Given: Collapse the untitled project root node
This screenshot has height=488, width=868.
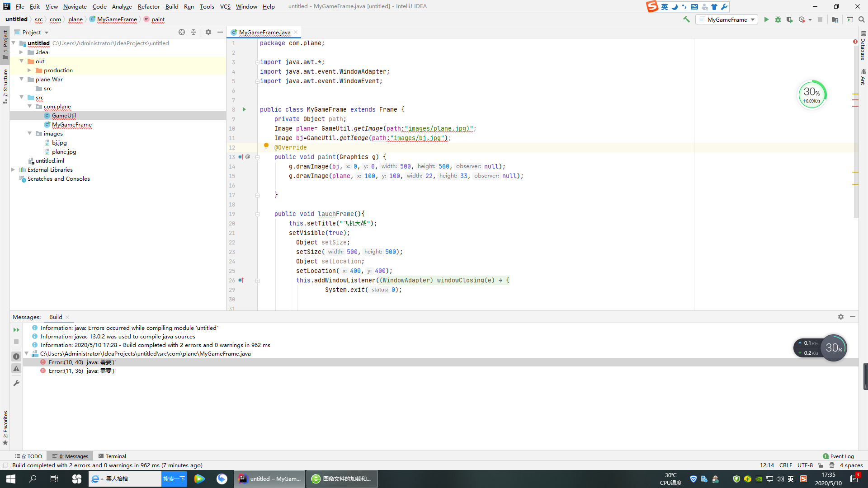Looking at the screenshot, I should 14,43.
